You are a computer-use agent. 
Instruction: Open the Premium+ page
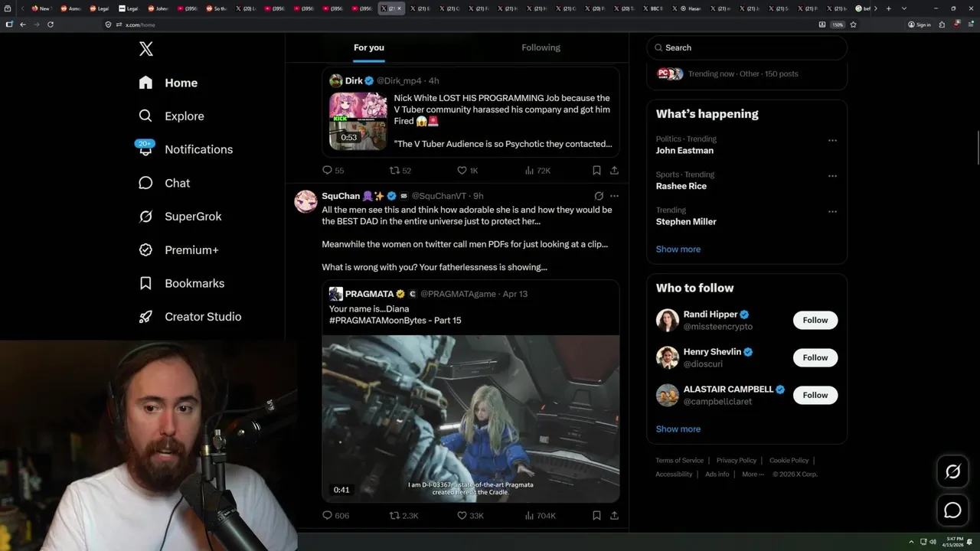[x=178, y=249]
